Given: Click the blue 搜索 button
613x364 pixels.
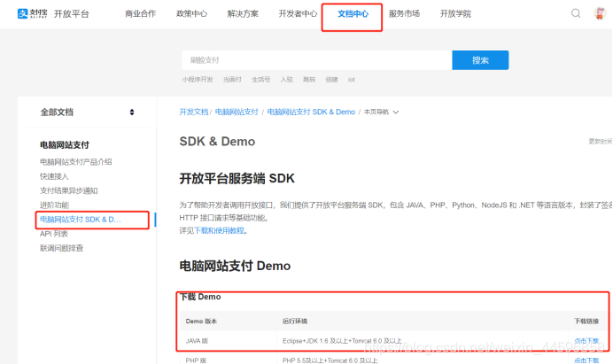Looking at the screenshot, I should (480, 60).
